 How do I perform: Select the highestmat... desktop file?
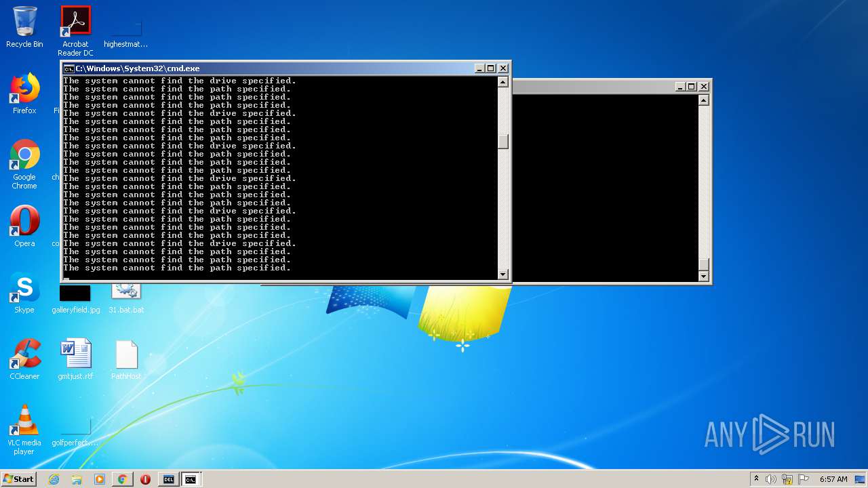[x=126, y=31]
